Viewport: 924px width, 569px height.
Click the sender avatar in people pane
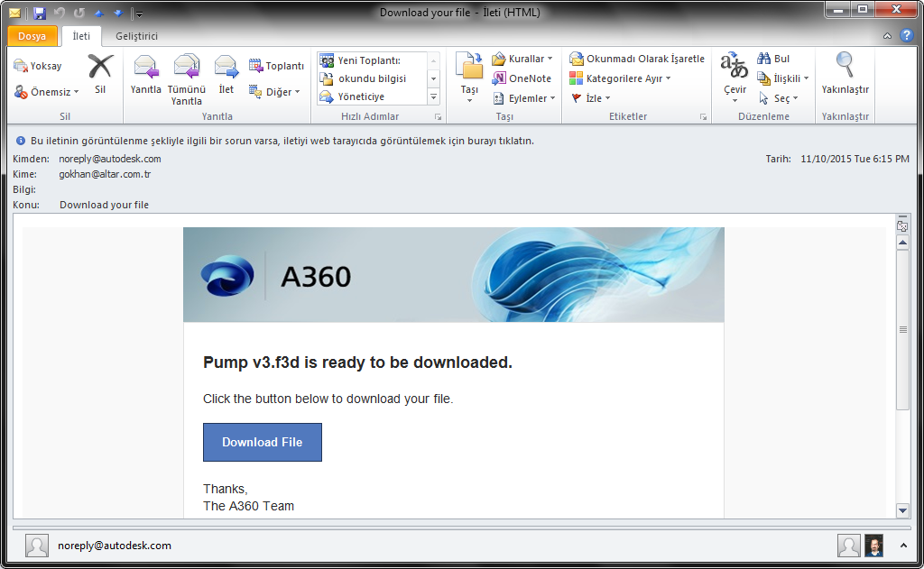pos(36,546)
